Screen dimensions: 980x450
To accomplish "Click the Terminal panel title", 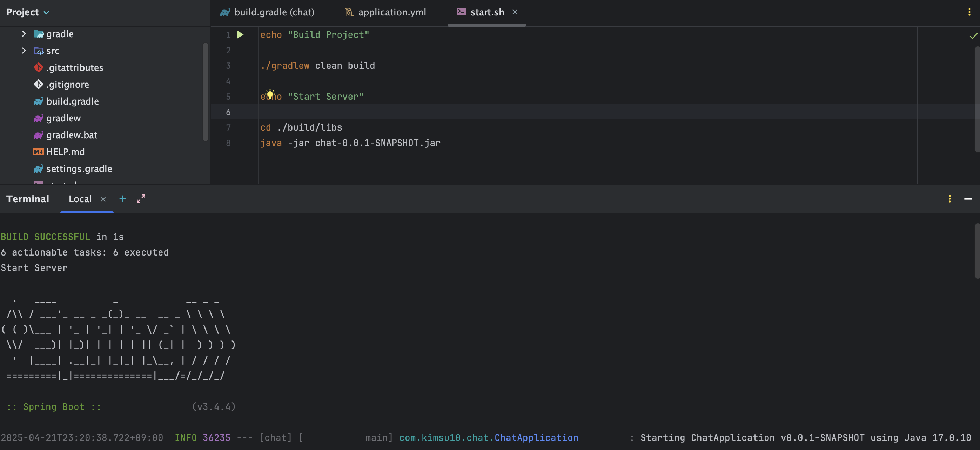I will tap(28, 199).
